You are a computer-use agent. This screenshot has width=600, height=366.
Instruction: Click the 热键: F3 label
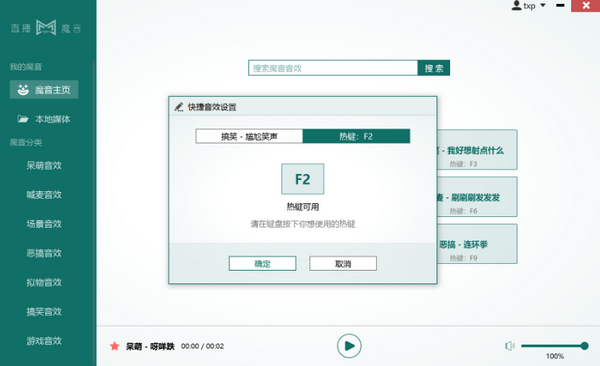click(x=463, y=164)
